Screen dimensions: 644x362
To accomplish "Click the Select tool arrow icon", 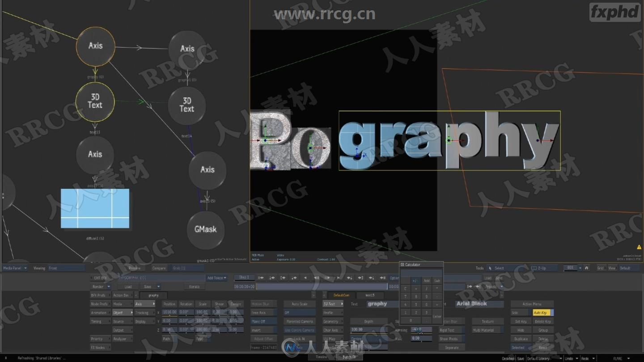I will coord(491,268).
